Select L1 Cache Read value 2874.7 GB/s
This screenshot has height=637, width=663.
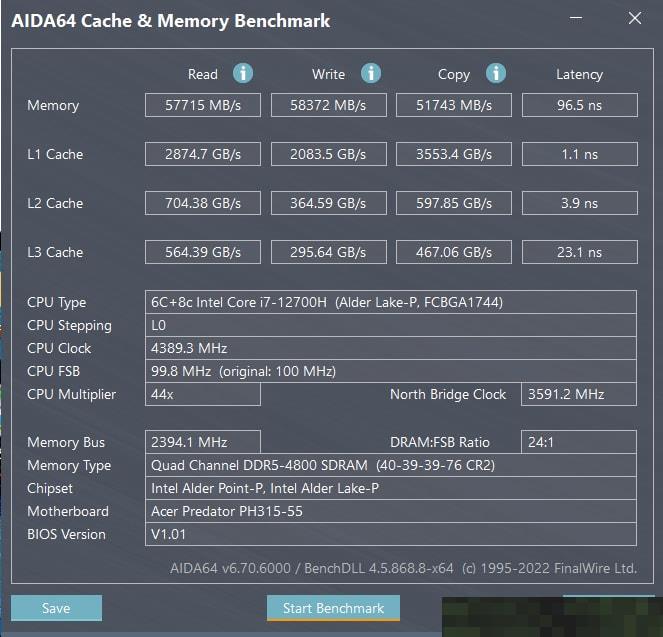(203, 154)
